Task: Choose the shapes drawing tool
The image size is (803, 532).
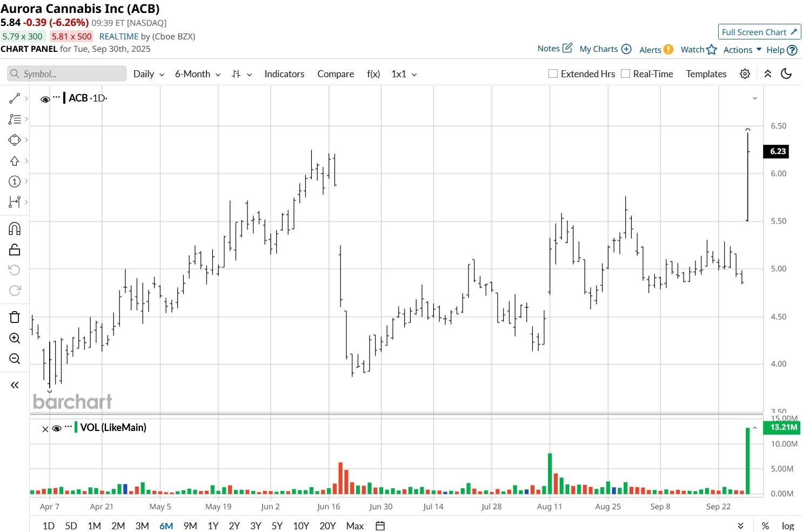Action: click(x=15, y=140)
